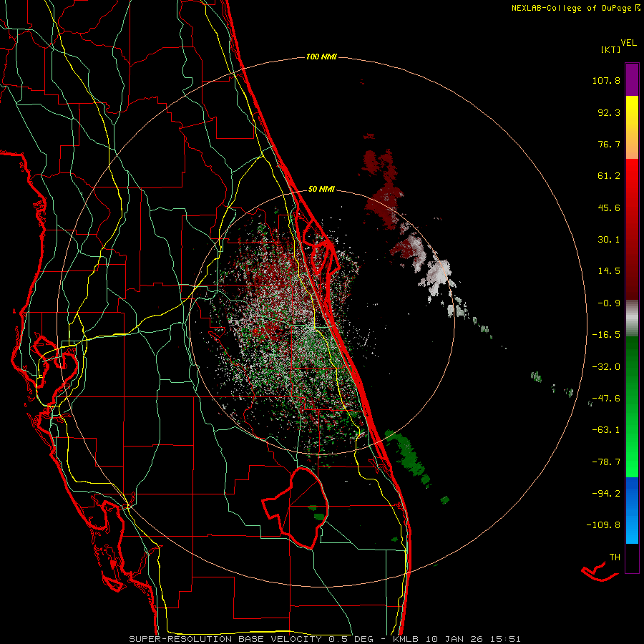Viewport: 644px width, 644px height.
Task: Click the Super-Resolution Base Velocity caption
Action: (324, 639)
